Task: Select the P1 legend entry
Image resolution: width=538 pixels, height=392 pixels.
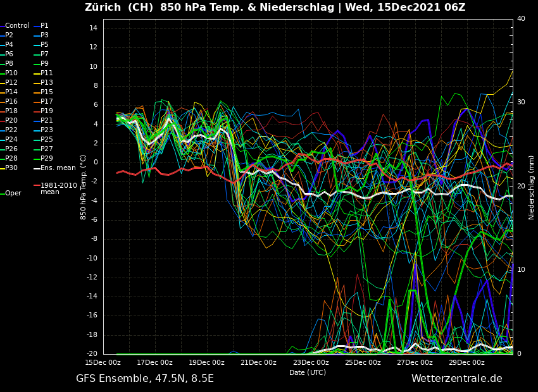Action: point(44,26)
